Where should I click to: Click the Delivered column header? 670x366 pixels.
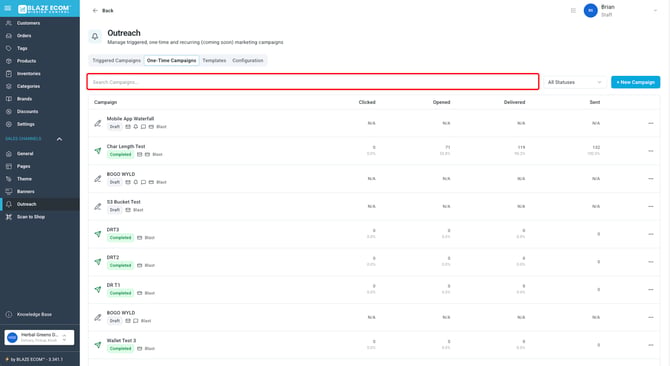(514, 102)
